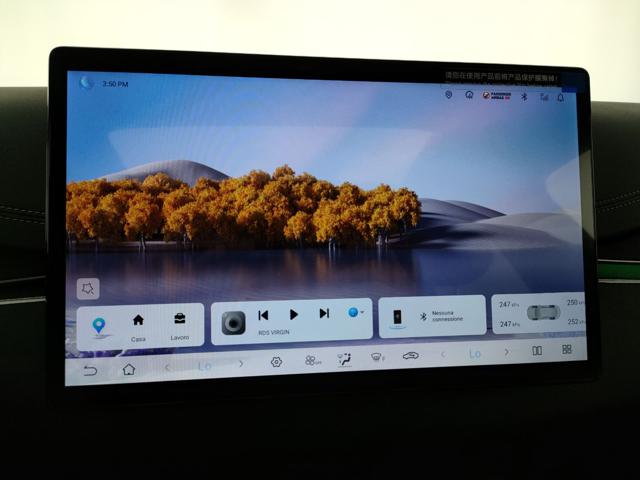The width and height of the screenshot is (640, 480).
Task: Open car vehicle status icon in bottom bar
Action: [410, 355]
